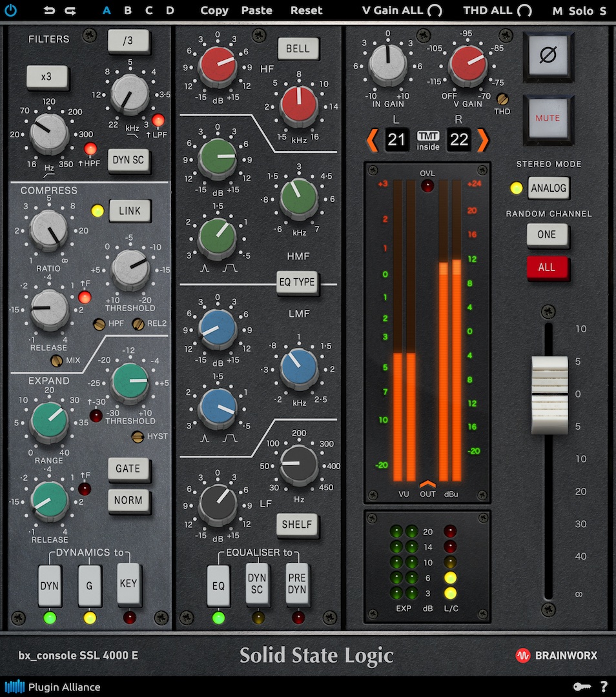This screenshot has height=697, width=616.
Task: Toggle the x3 HPF multiplier button
Action: (x=46, y=77)
